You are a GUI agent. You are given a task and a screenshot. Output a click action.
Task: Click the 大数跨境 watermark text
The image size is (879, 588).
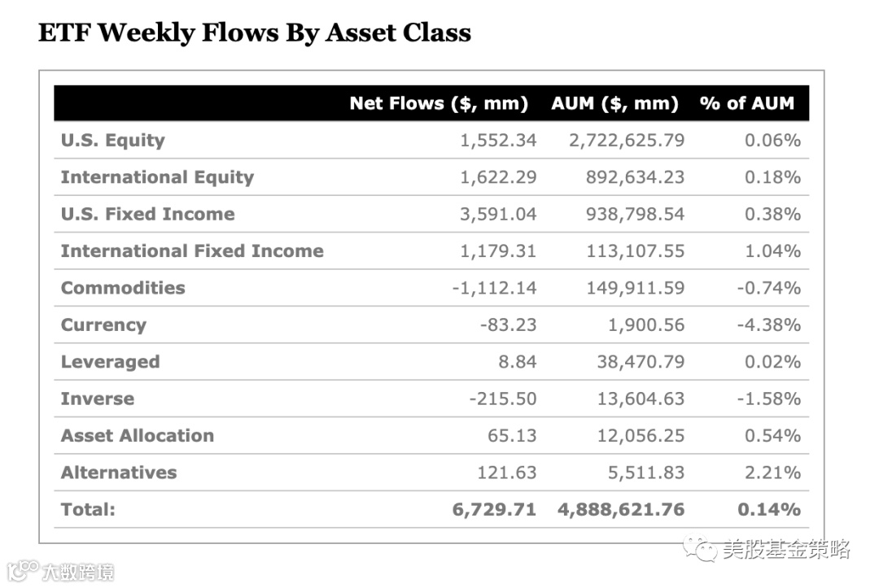[x=78, y=573]
